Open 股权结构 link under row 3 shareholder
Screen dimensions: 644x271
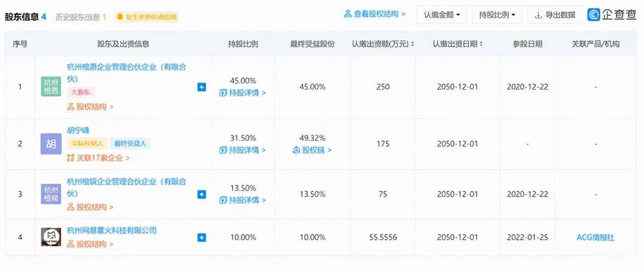coord(91,207)
